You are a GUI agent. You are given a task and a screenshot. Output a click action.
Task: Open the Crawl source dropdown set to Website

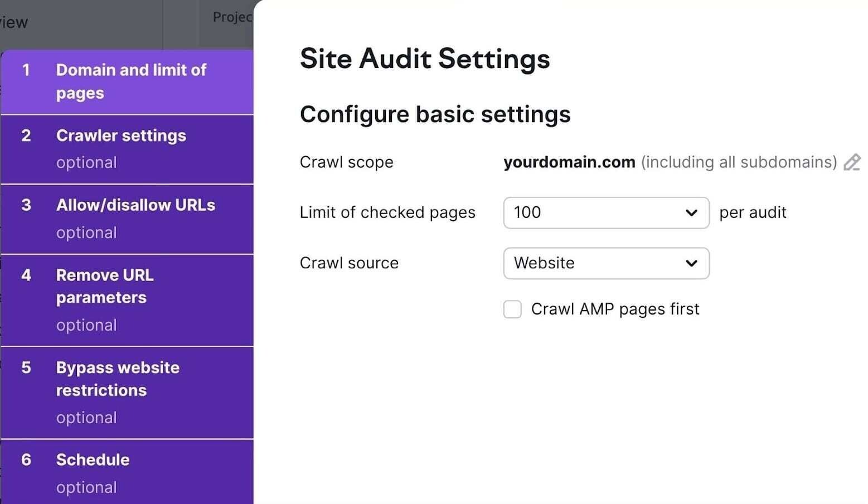pos(605,263)
